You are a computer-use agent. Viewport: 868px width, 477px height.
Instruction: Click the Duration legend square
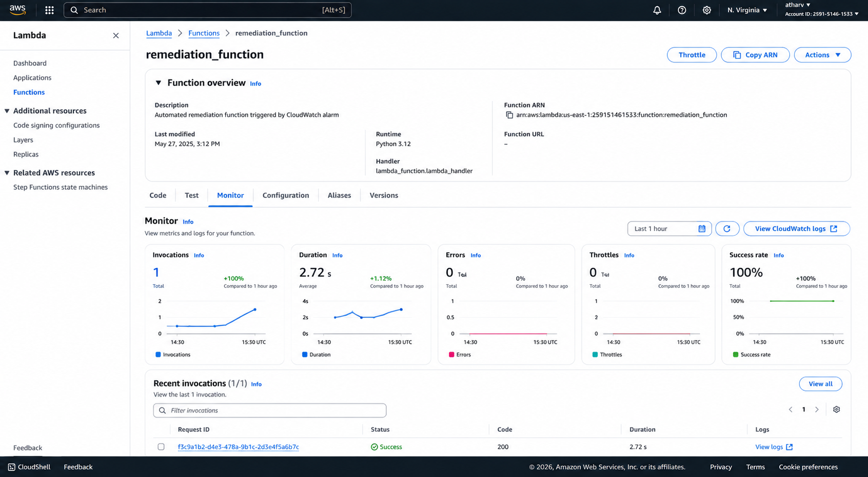[305, 354]
